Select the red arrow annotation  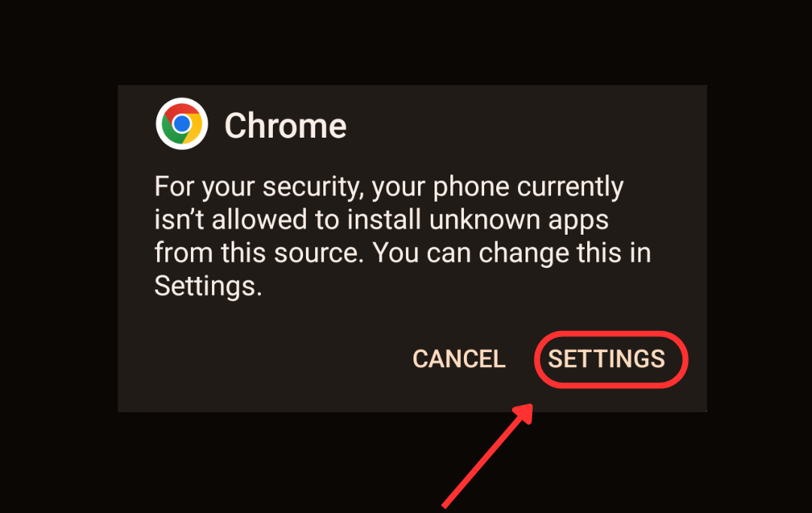point(488,456)
